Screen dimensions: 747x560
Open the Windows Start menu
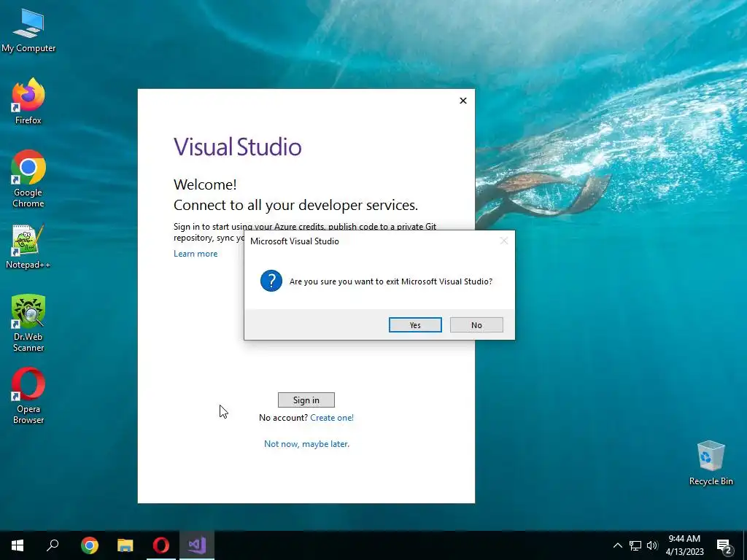point(18,545)
